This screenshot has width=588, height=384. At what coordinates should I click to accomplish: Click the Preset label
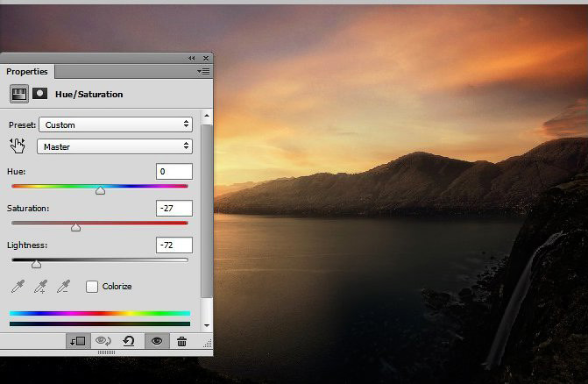click(22, 124)
